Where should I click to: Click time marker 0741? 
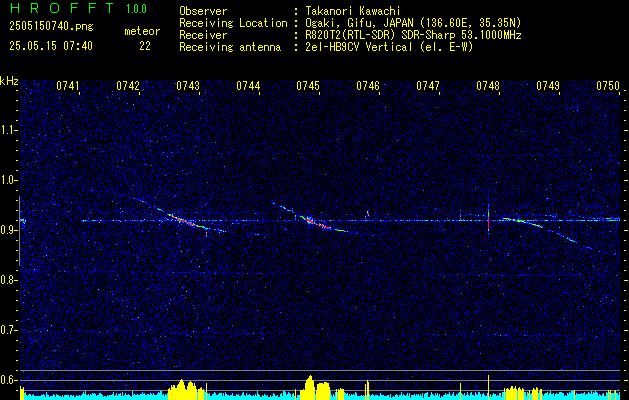[67, 86]
